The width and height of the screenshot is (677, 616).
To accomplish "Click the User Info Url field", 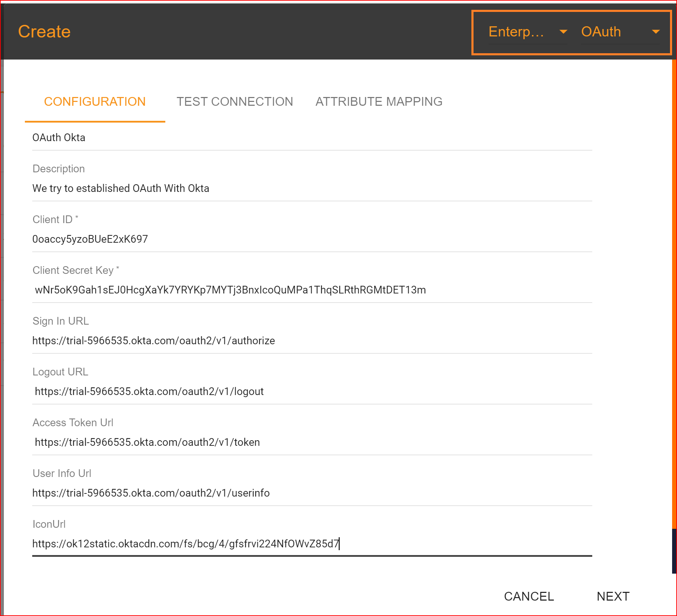I will click(x=312, y=493).
